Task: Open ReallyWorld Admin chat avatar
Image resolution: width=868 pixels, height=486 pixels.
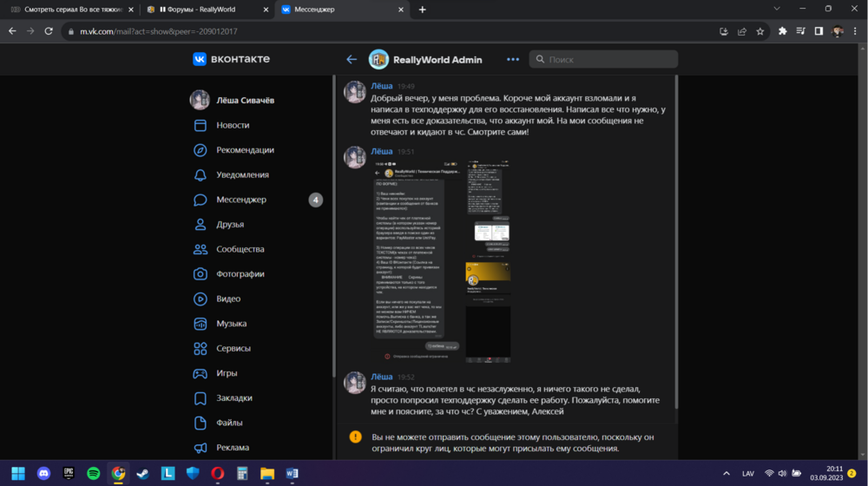Action: (378, 59)
